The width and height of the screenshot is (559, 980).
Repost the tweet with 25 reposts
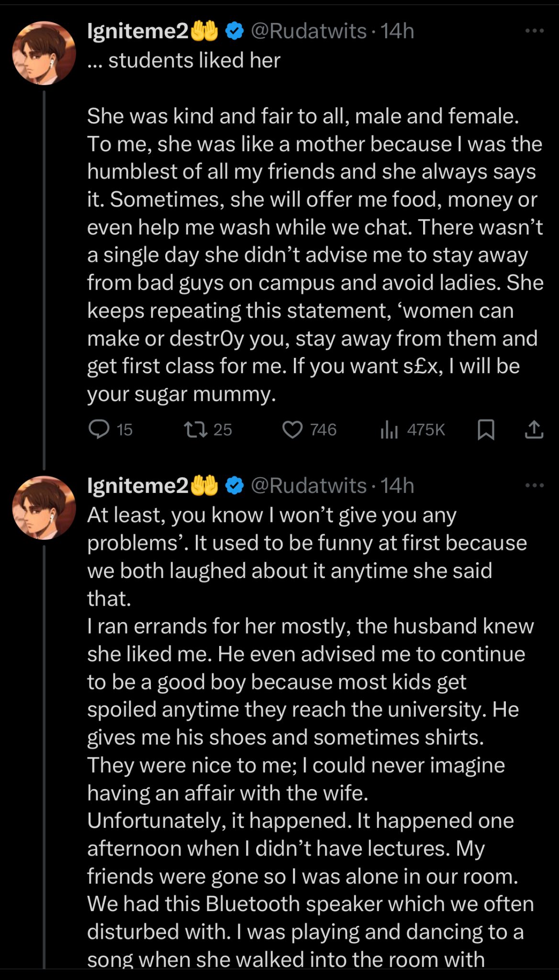click(x=196, y=429)
